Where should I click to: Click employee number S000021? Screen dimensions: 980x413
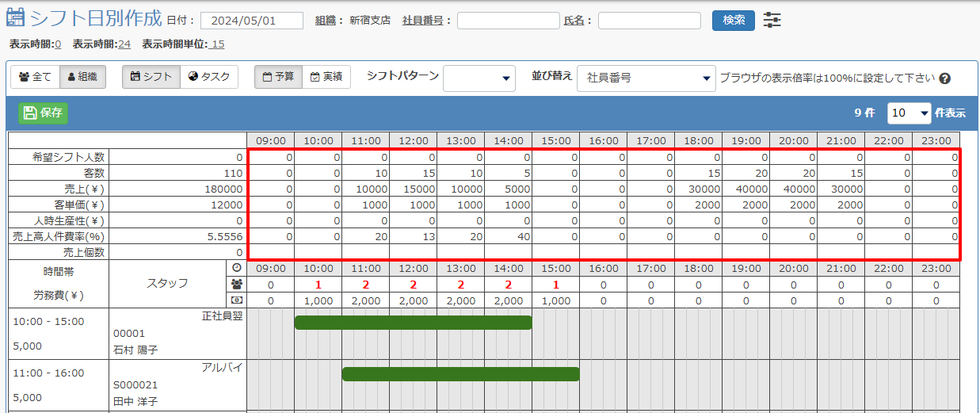point(135,384)
